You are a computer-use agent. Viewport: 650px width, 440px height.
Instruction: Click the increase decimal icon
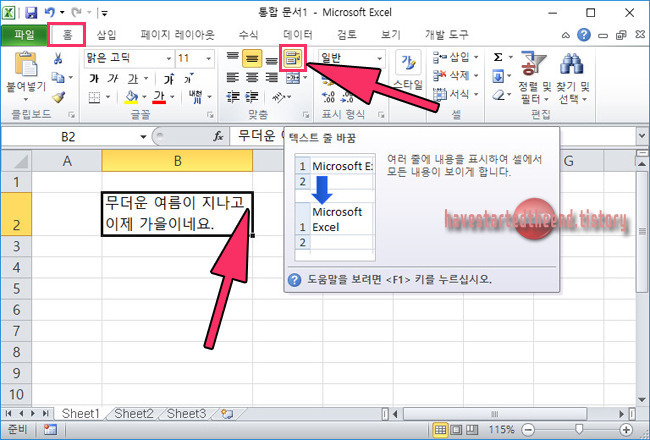pos(328,97)
